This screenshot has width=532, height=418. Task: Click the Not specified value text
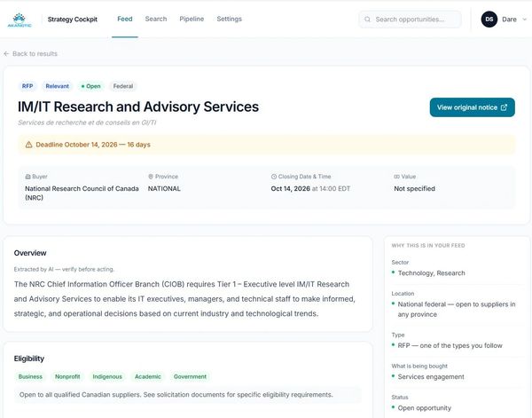pos(414,188)
